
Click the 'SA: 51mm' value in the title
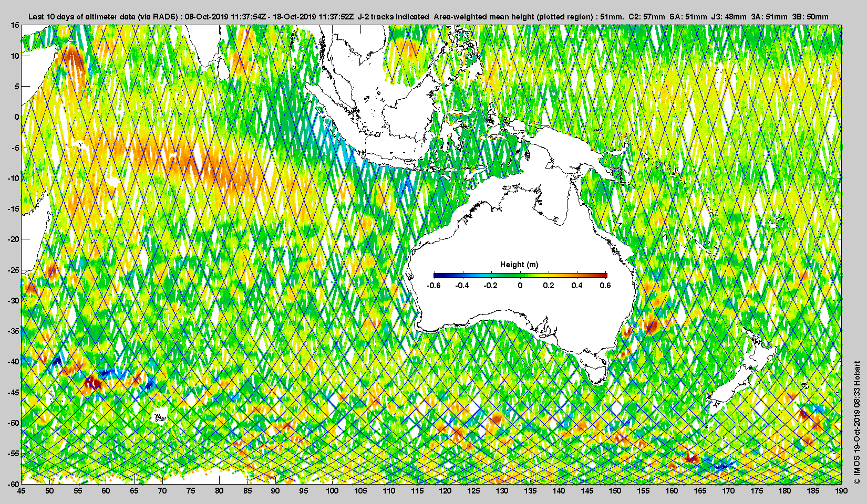(x=688, y=17)
